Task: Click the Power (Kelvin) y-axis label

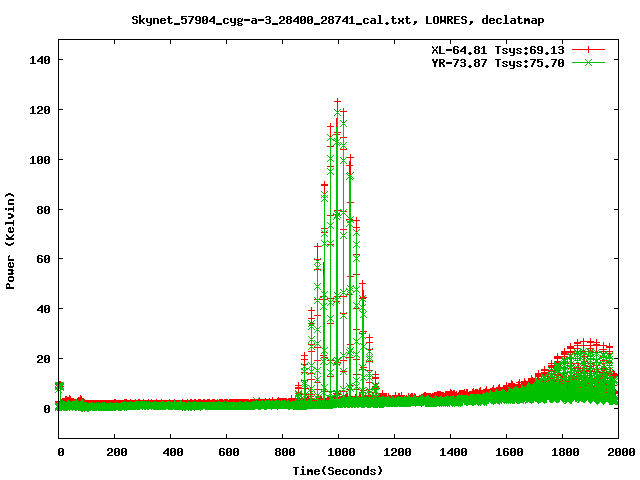Action: pyautogui.click(x=11, y=240)
